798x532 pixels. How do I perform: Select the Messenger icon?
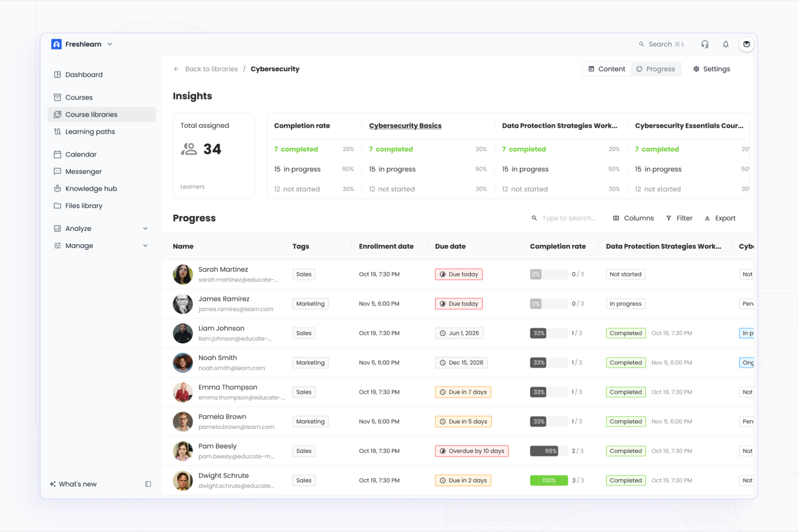point(58,171)
